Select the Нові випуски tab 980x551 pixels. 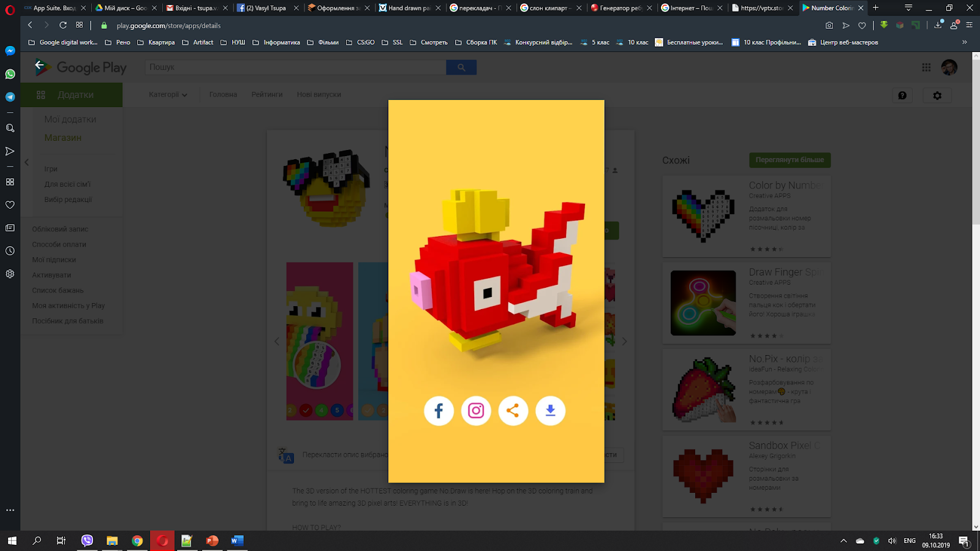point(319,95)
